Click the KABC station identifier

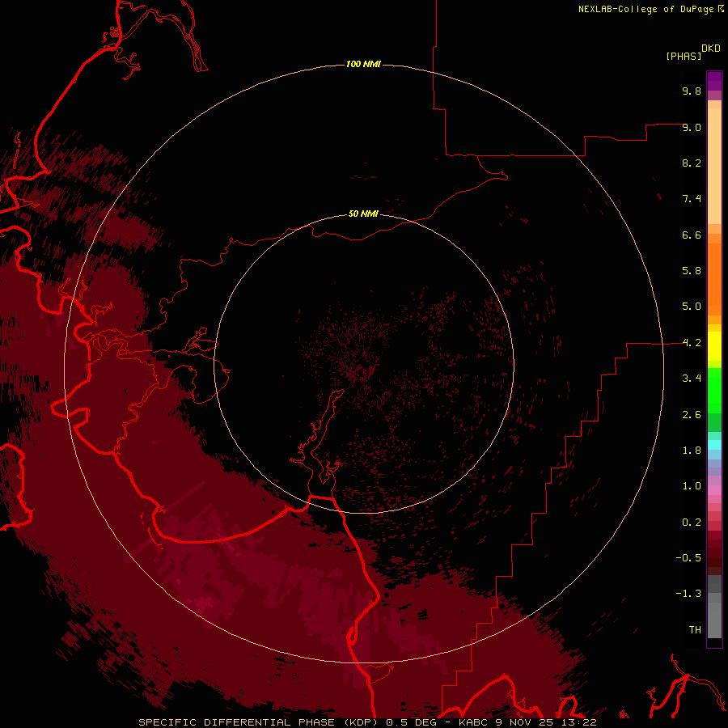click(474, 722)
